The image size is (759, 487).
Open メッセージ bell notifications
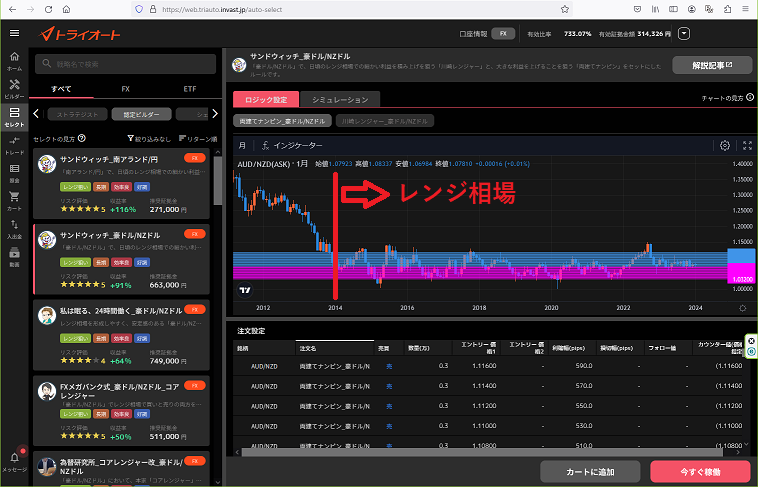15,462
